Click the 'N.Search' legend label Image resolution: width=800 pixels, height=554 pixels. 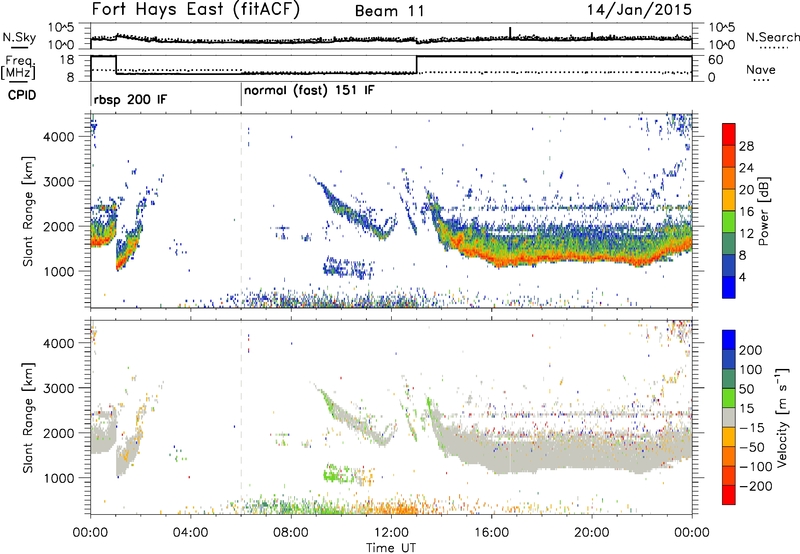[x=772, y=37]
